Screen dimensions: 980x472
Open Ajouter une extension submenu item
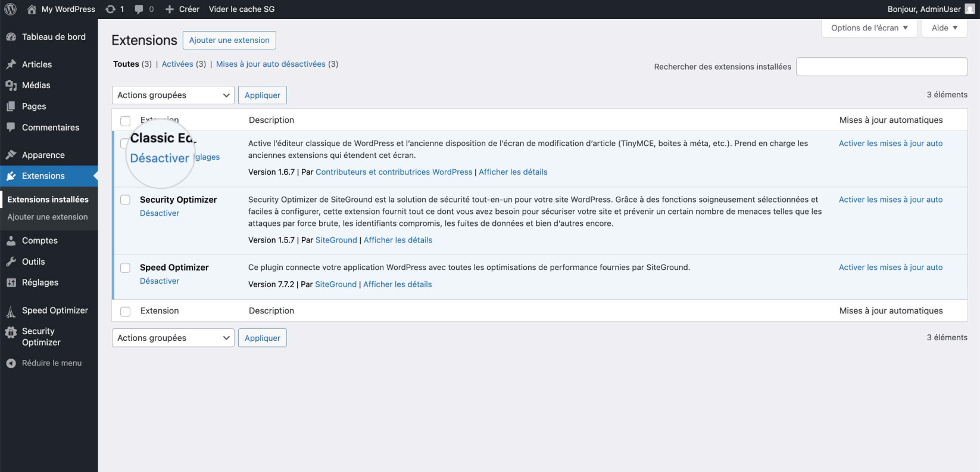(48, 217)
